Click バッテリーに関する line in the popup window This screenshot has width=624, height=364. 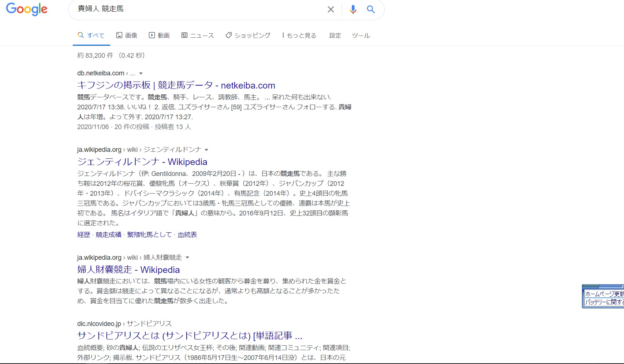pyautogui.click(x=604, y=302)
